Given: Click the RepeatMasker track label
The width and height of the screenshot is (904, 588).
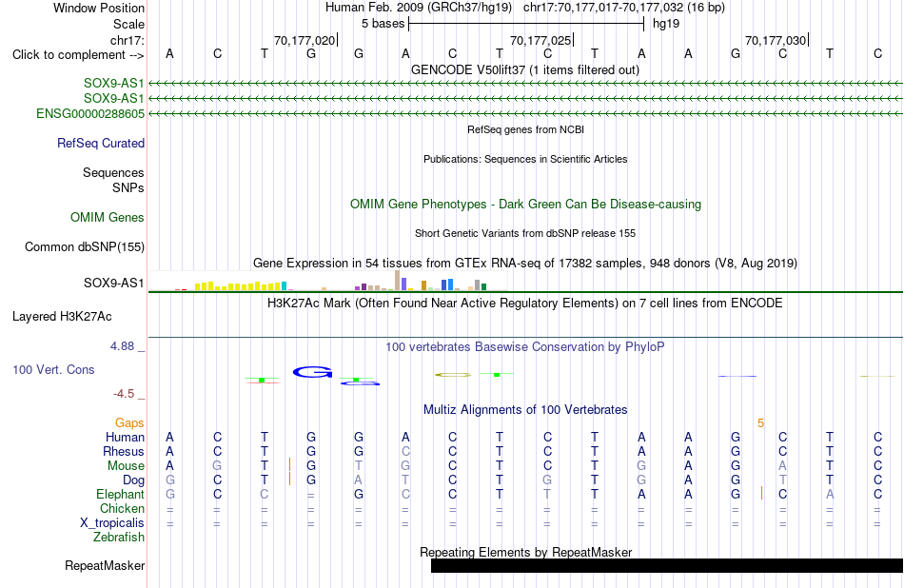Looking at the screenshot, I should click(105, 565).
